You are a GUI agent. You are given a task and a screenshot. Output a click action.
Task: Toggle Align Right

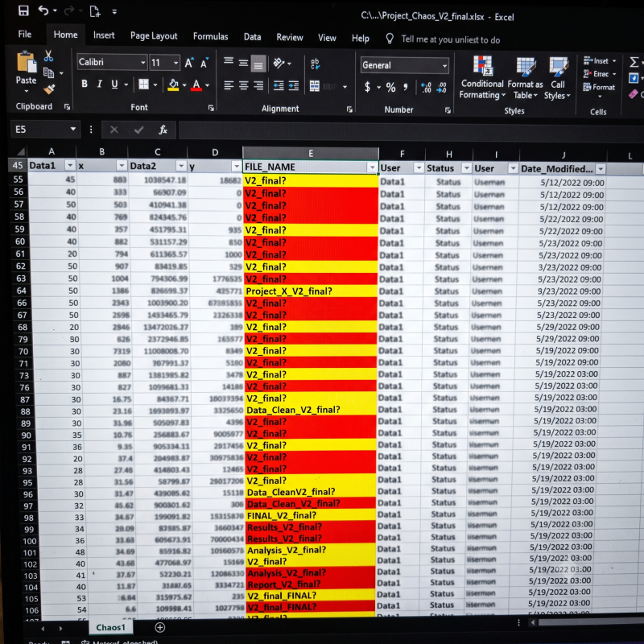pos(258,85)
